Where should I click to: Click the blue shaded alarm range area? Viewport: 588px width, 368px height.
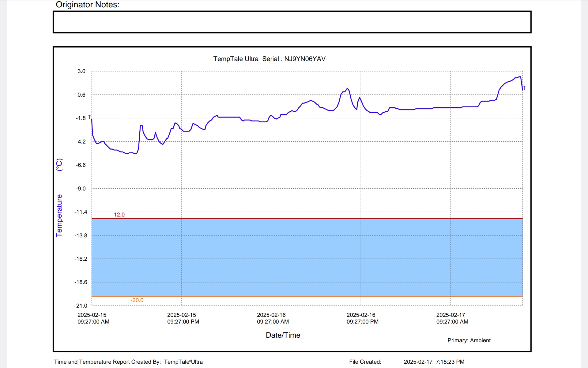(x=307, y=257)
